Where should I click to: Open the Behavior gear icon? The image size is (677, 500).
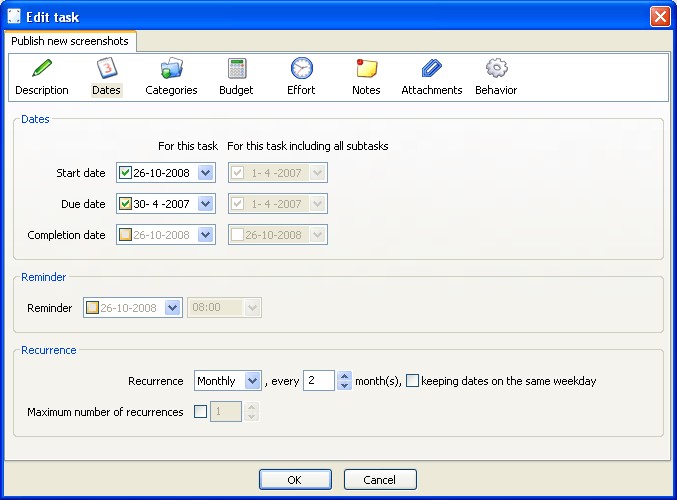pyautogui.click(x=496, y=69)
